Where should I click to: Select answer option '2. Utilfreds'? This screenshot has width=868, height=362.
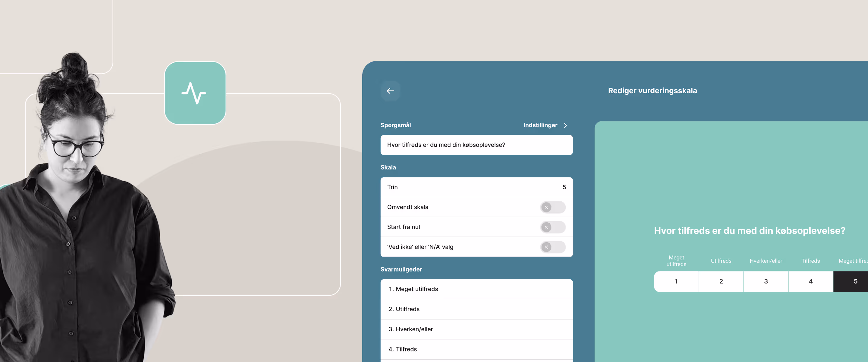(x=476, y=309)
